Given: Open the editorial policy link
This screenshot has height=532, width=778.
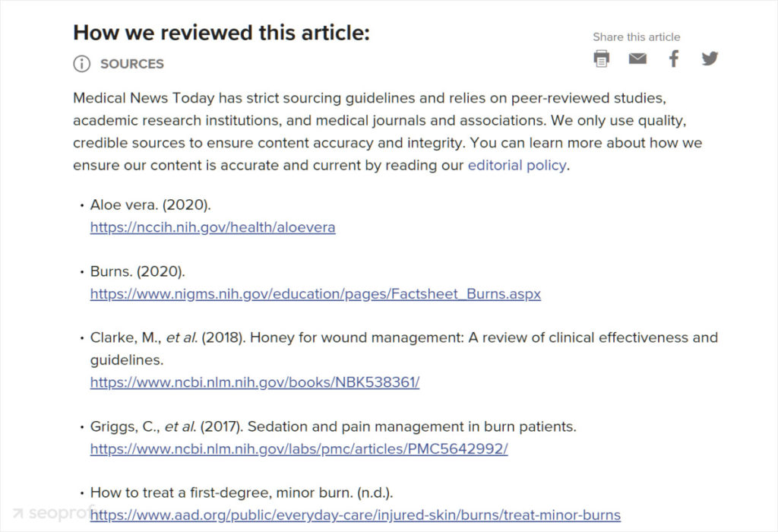Looking at the screenshot, I should click(x=517, y=165).
